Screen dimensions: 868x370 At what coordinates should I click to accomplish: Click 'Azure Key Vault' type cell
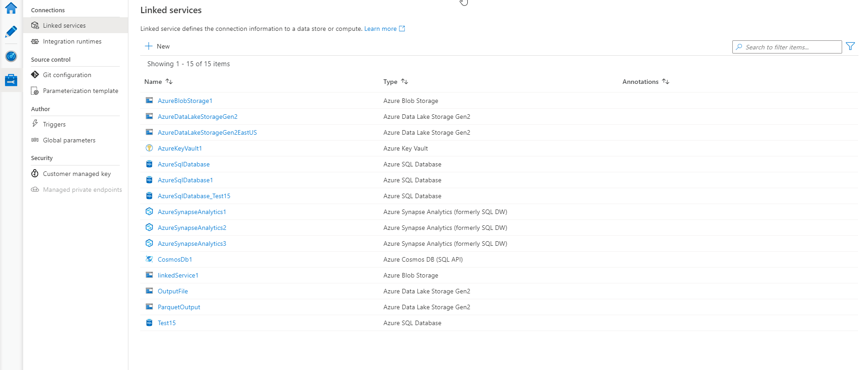tap(406, 148)
